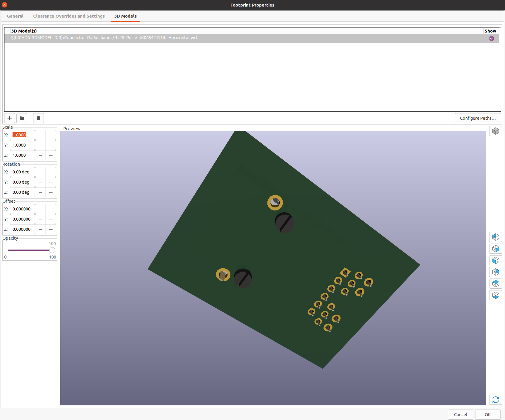
Task: Add a new 3D model row
Action: [x=10, y=118]
